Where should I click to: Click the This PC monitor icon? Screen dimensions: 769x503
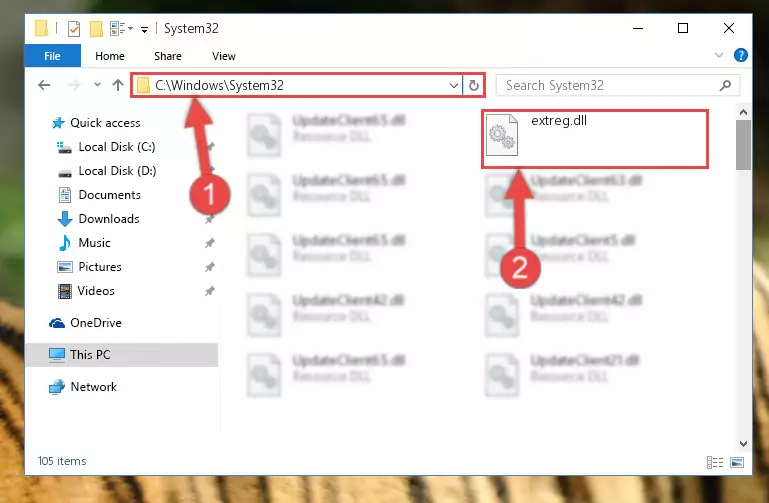[57, 354]
